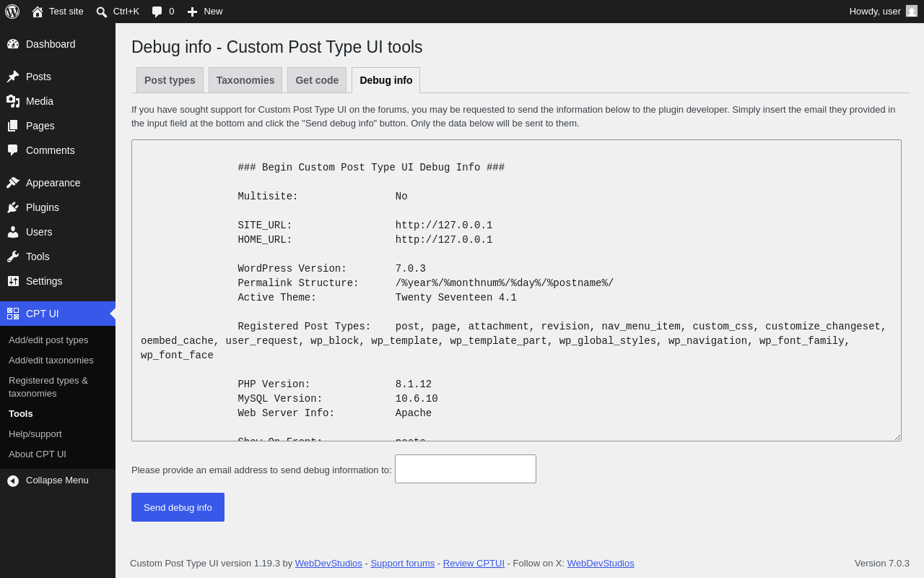924x578 pixels.
Task: Open the Media menu label
Action: click(x=40, y=101)
